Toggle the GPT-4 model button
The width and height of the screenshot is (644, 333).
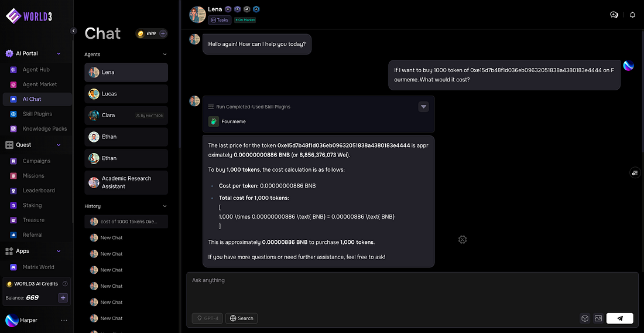[207, 318]
